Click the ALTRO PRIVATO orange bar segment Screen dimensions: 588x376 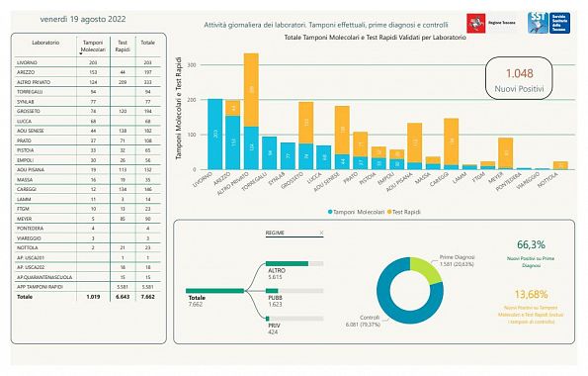251,90
